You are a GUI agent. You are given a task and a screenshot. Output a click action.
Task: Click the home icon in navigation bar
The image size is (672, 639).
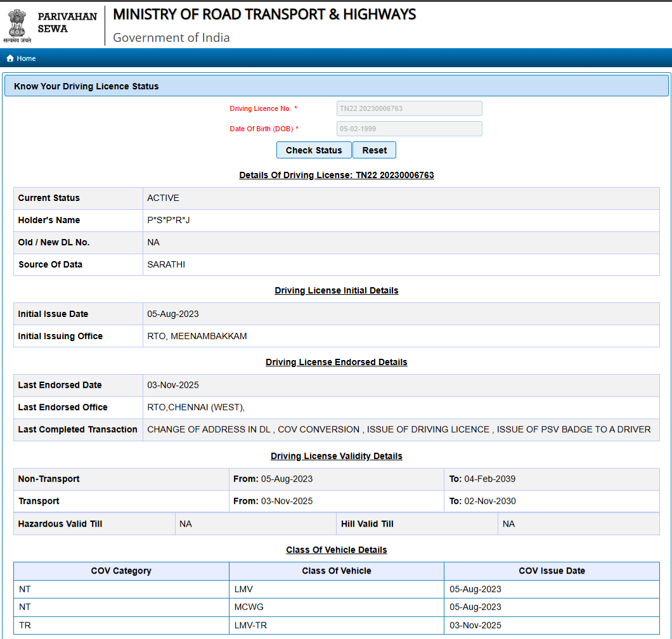click(x=10, y=58)
